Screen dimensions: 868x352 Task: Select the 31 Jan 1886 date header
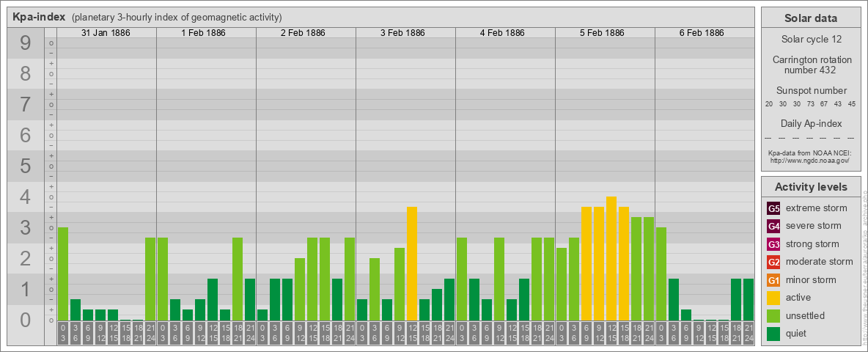(106, 33)
